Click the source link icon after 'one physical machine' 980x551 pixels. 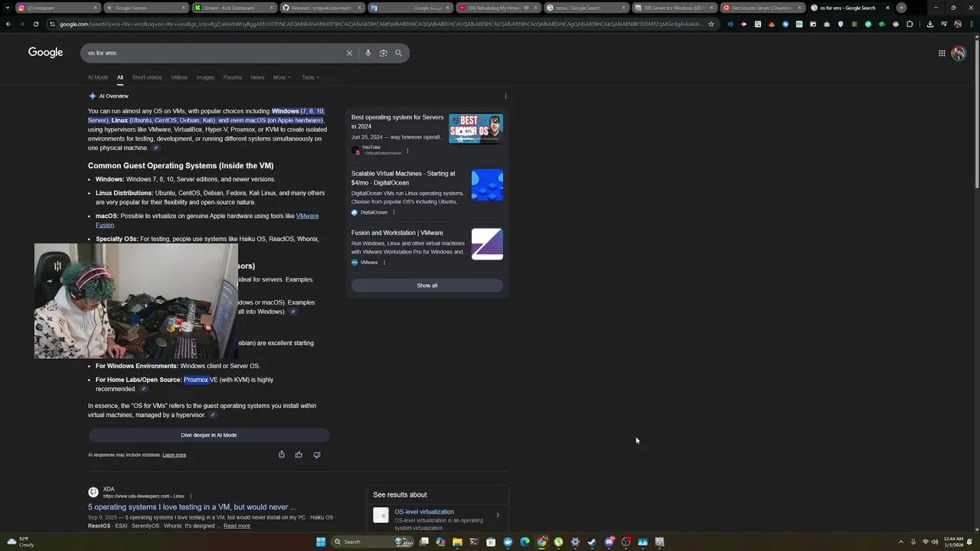(155, 148)
